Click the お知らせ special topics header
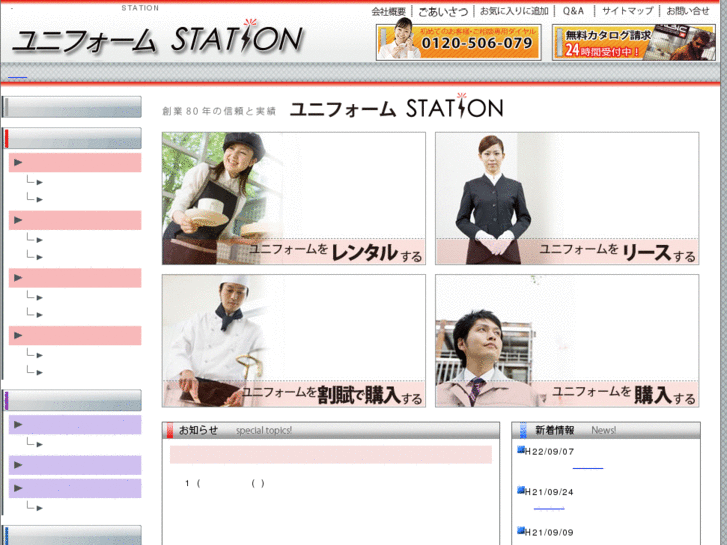 [x=331, y=430]
